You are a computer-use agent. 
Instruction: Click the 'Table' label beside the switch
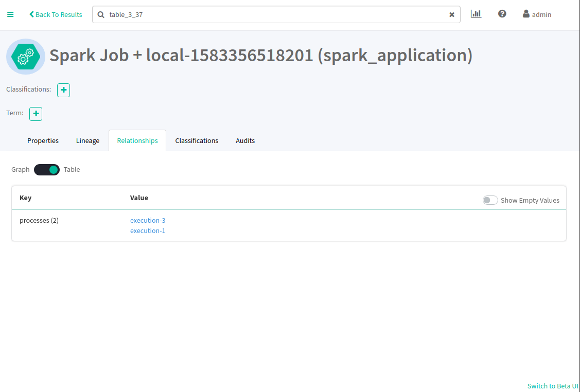click(x=72, y=169)
